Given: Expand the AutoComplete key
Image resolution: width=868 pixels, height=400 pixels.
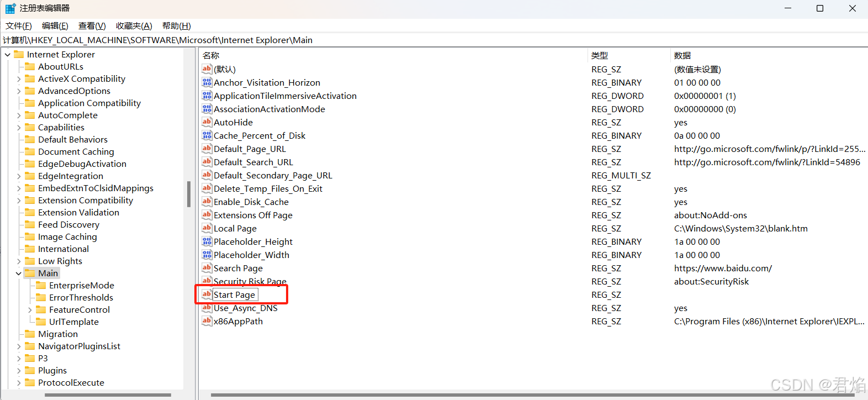Looking at the screenshot, I should [19, 115].
